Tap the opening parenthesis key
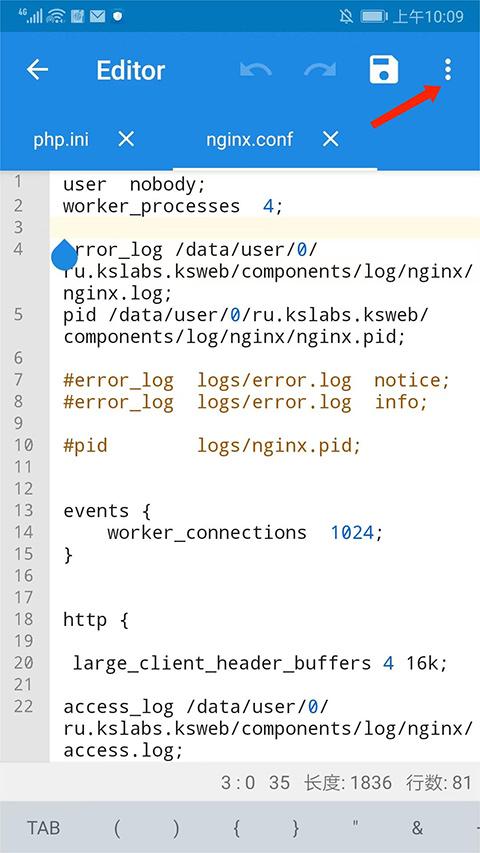480x853 pixels. click(116, 828)
